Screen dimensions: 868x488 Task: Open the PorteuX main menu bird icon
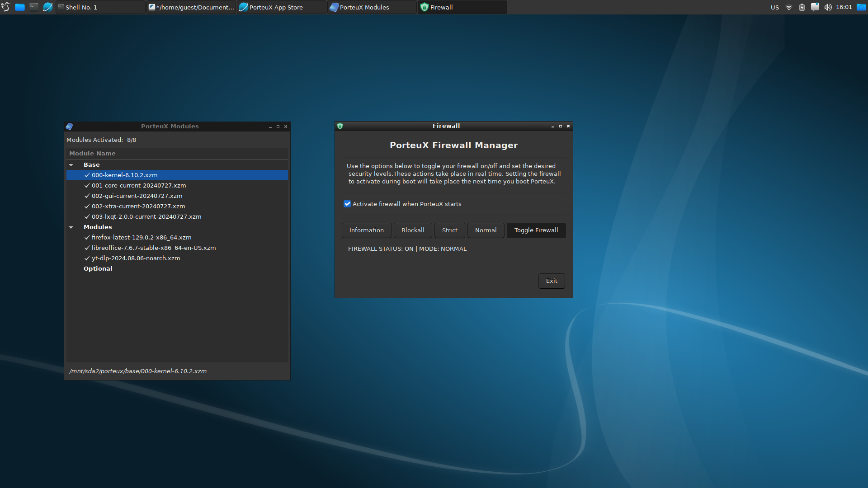[5, 7]
